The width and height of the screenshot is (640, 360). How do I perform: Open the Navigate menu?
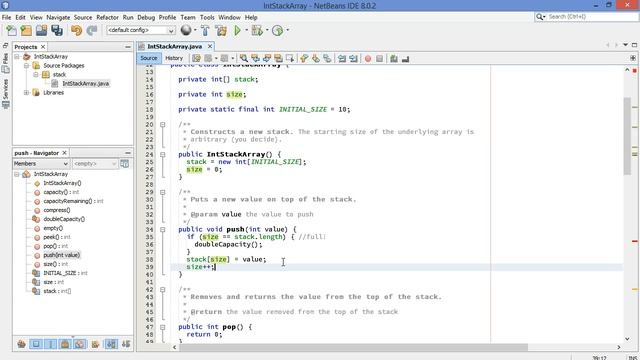tap(58, 18)
